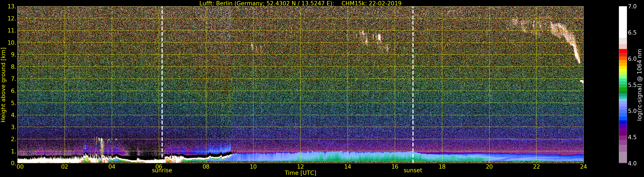
Task: Click the "Time [UTC]" axis label
Action: click(300, 173)
